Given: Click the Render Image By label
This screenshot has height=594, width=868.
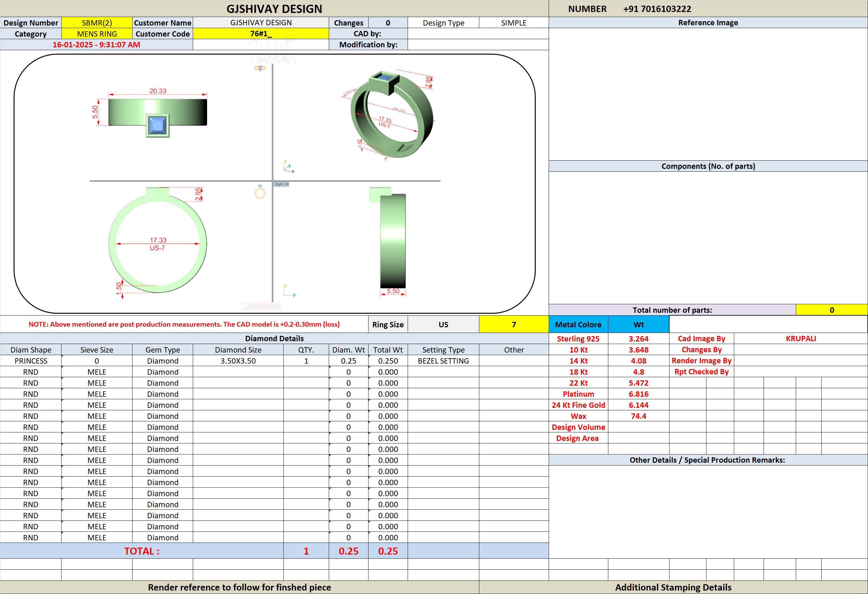Looking at the screenshot, I should tap(701, 360).
